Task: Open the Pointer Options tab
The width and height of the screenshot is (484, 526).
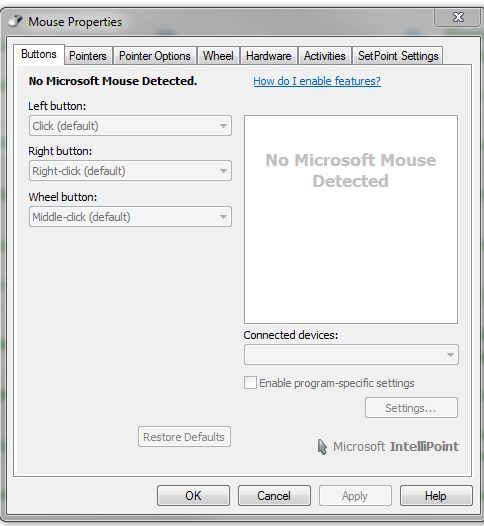Action: [155, 56]
